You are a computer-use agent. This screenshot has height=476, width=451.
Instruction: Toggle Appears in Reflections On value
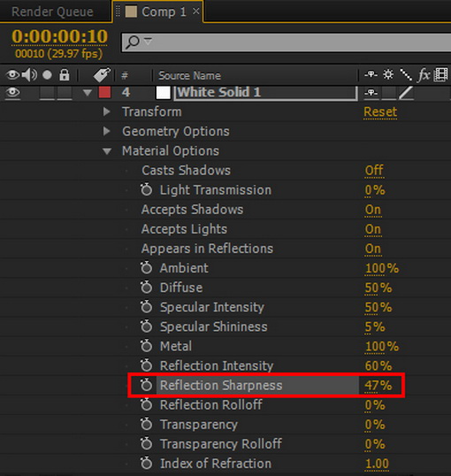tap(373, 249)
